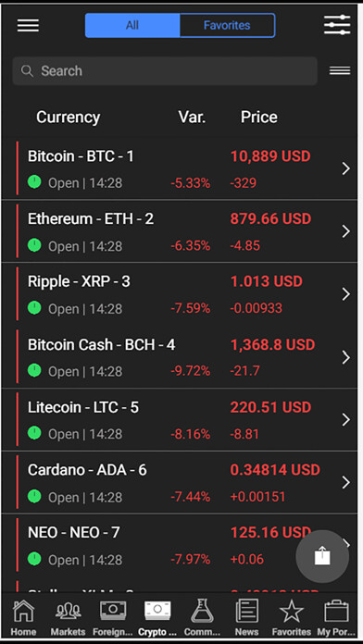Expand Litecoin row chevron arrow
Screen dimensions: 363x644
[345, 419]
